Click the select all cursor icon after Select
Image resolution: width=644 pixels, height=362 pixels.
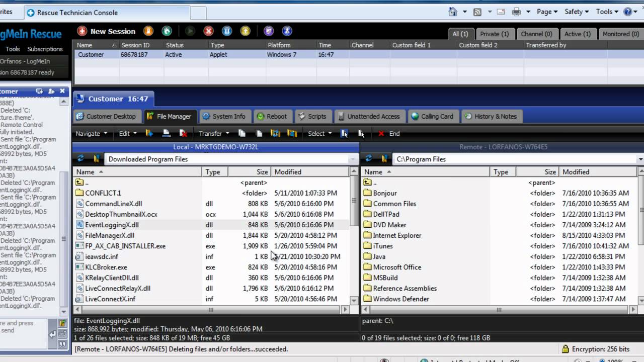(x=345, y=133)
